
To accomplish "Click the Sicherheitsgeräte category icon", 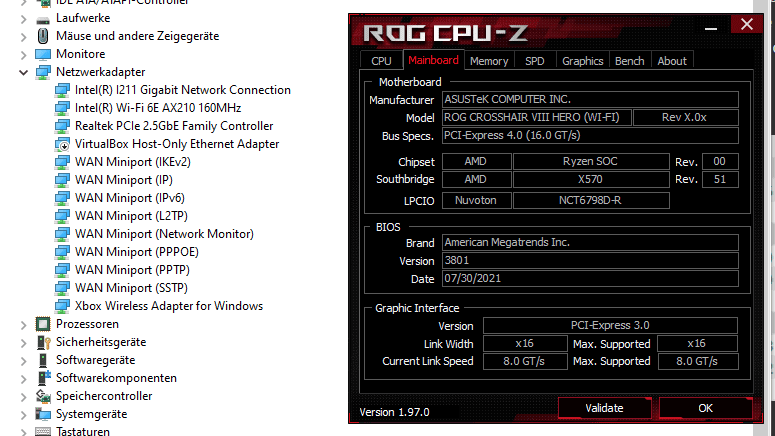I will click(x=43, y=342).
